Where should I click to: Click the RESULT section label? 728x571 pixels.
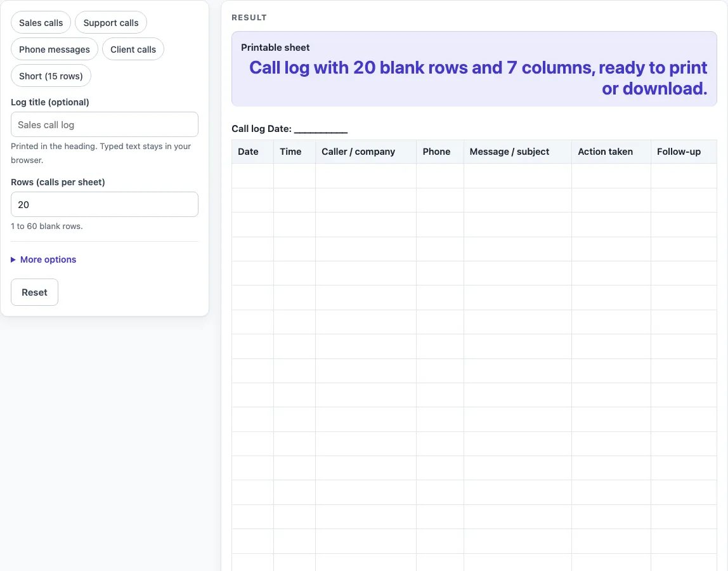coord(249,18)
